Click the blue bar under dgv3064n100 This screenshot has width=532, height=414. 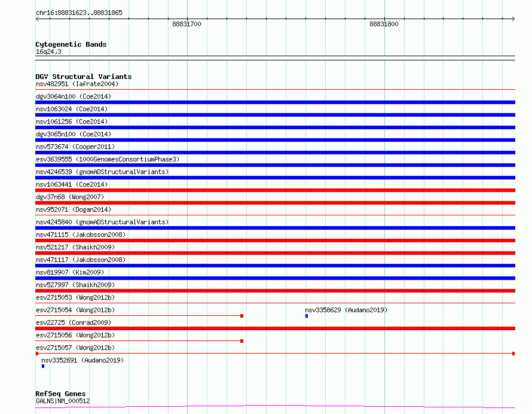click(275, 102)
